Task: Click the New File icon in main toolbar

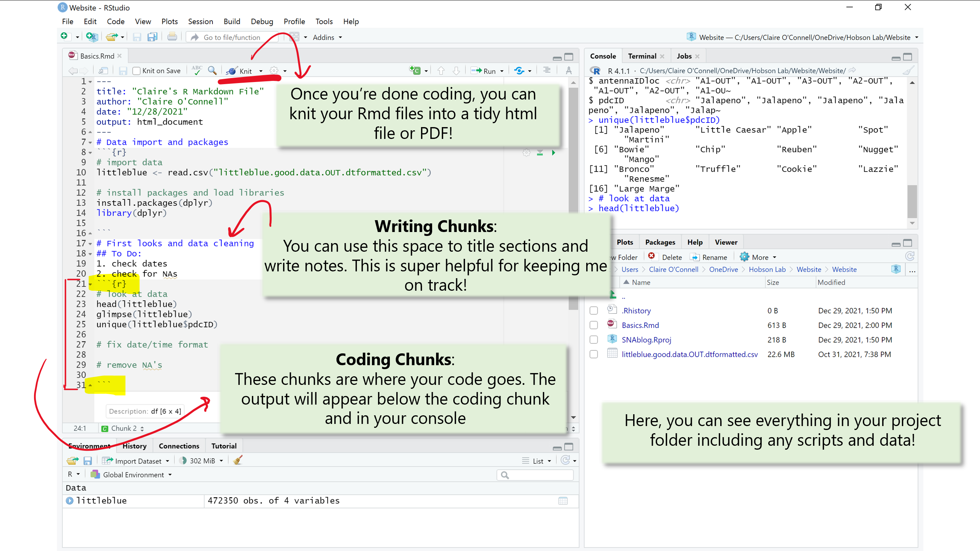Action: tap(64, 37)
